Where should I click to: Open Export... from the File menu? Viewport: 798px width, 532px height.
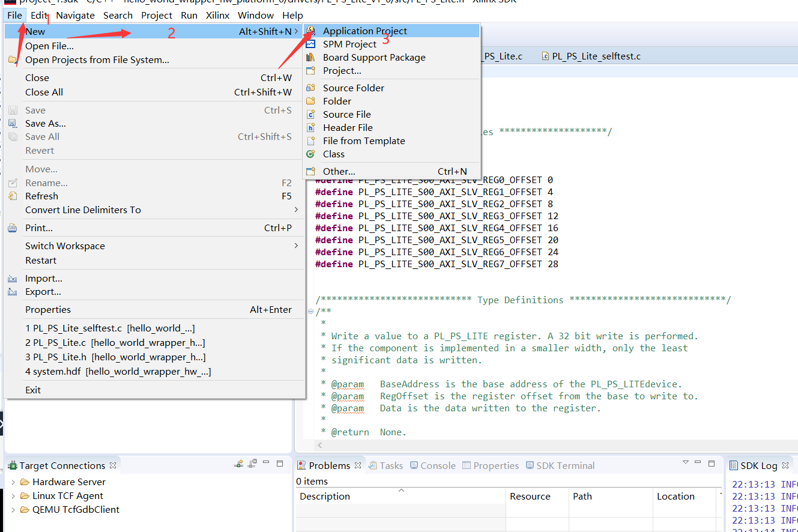[154, 291]
